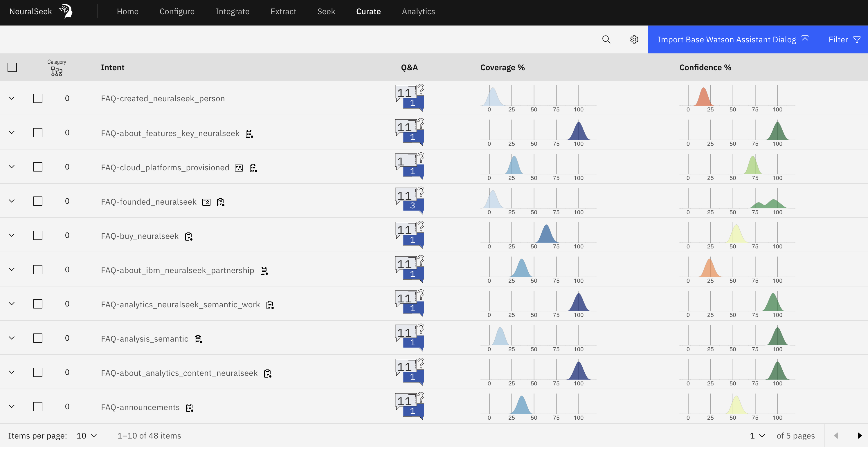Open Q&A icon for FAQ-announcements
Viewport: 868px width, 451px height.
410,407
